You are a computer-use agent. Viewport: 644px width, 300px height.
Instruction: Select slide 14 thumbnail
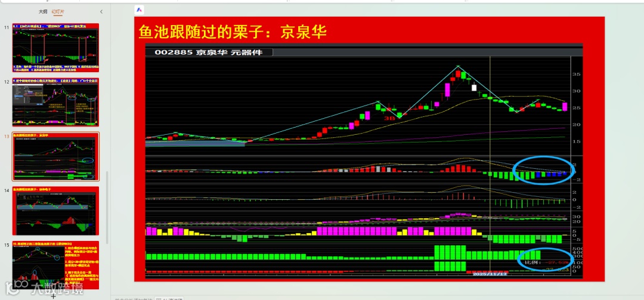tap(55, 211)
